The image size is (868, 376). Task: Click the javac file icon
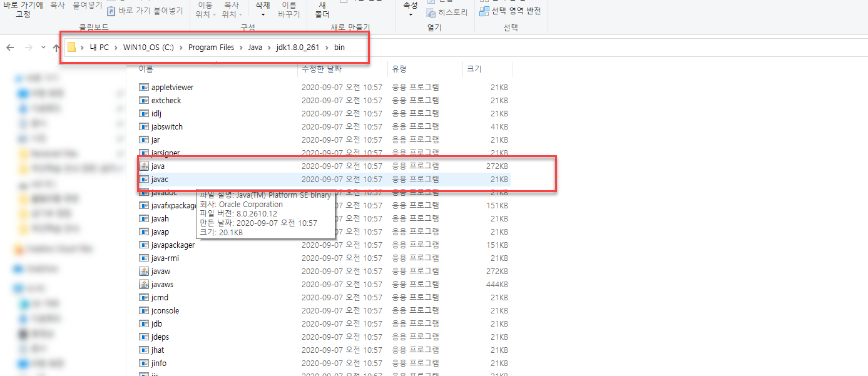coord(144,180)
